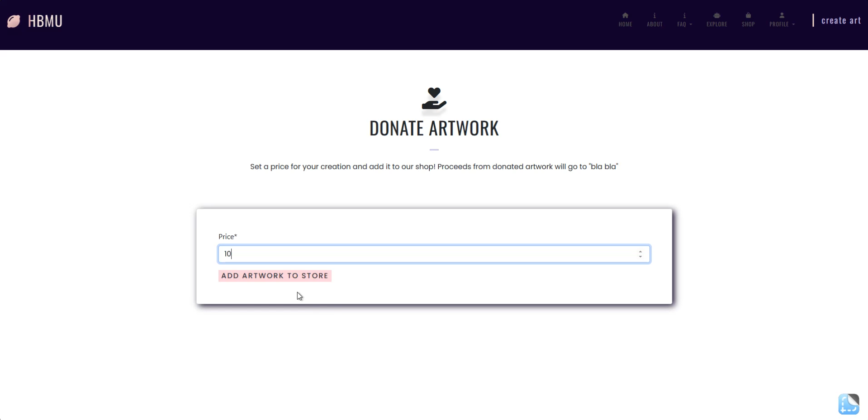The width and height of the screenshot is (868, 420).
Task: Expand the Profile dropdown arrow
Action: [793, 24]
